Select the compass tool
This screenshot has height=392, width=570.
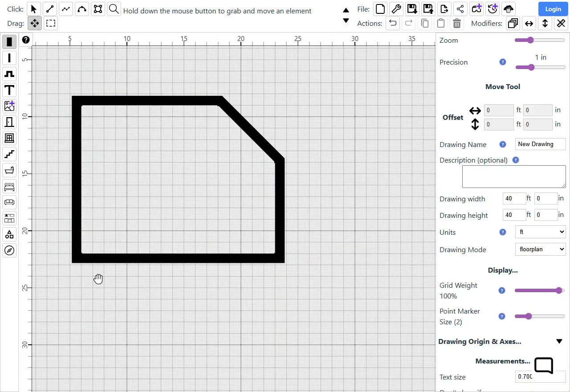point(9,250)
